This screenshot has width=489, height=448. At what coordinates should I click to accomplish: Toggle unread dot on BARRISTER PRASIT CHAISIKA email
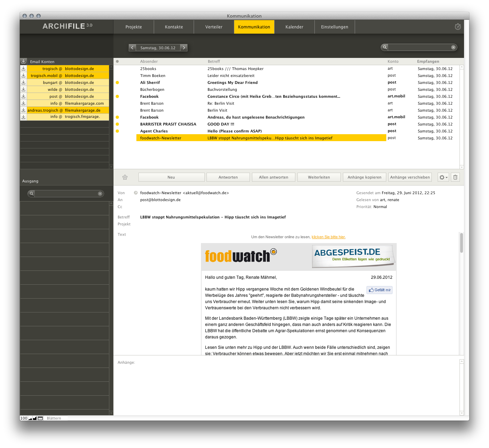tap(117, 124)
